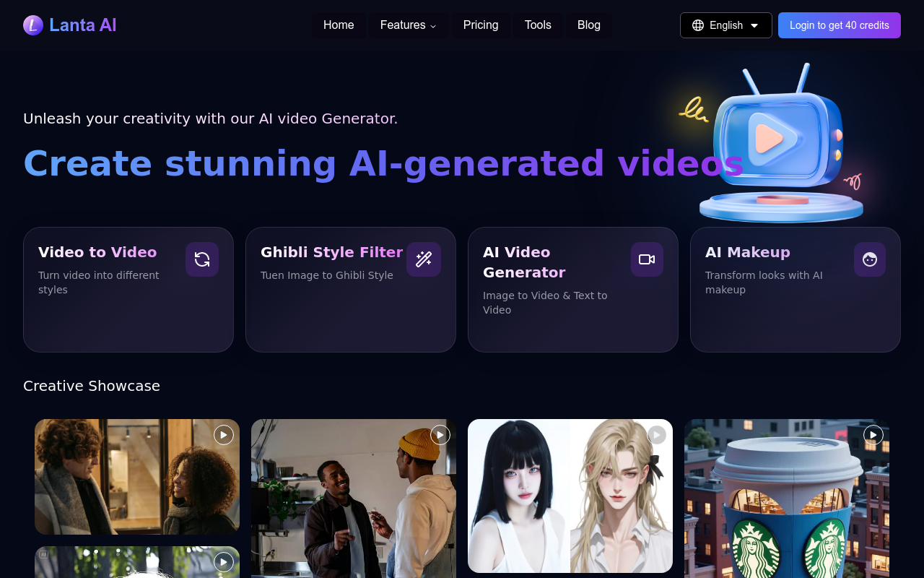Open the Starbucks cup thumbnail

pos(787,499)
